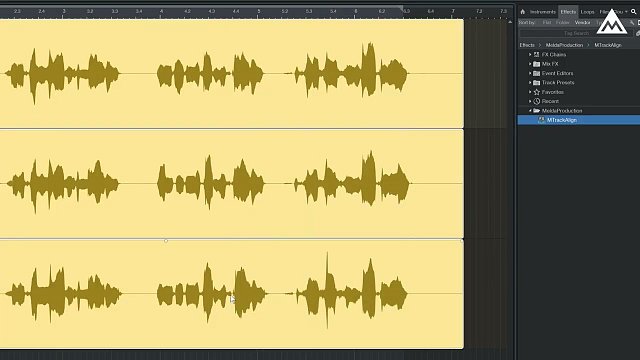
Task: Expand the Favorites tree node
Action: 530,92
